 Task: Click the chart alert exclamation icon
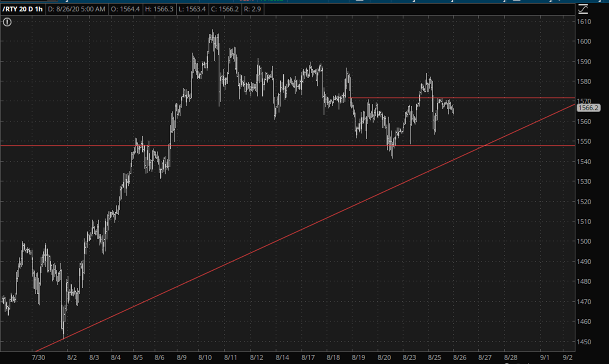pyautogui.click(x=7, y=22)
